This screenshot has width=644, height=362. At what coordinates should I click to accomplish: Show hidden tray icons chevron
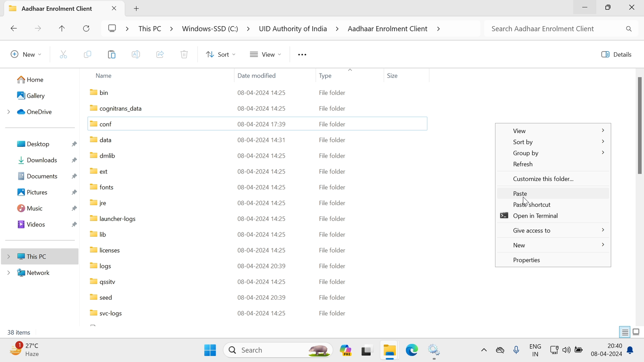(484, 350)
